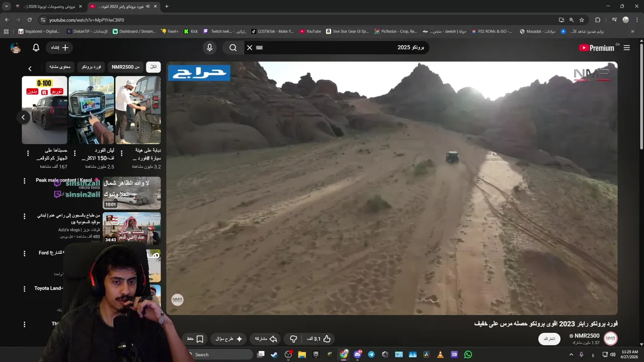Bookmark this page star icon
The width and height of the screenshot is (644, 362).
[582, 20]
